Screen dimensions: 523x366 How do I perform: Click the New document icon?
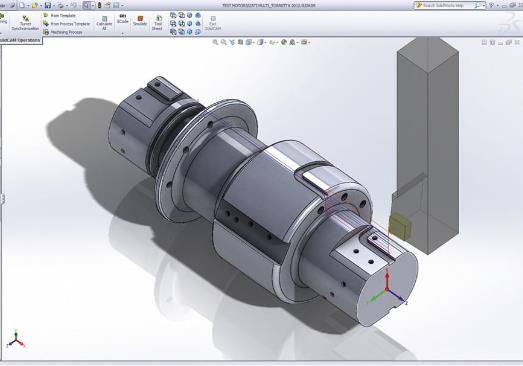[x=22, y=5]
